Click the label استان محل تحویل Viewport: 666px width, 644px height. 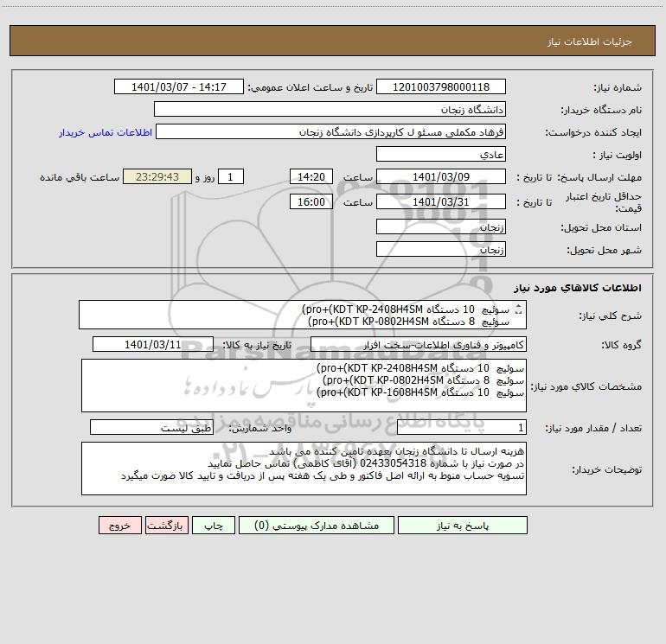pos(601,228)
